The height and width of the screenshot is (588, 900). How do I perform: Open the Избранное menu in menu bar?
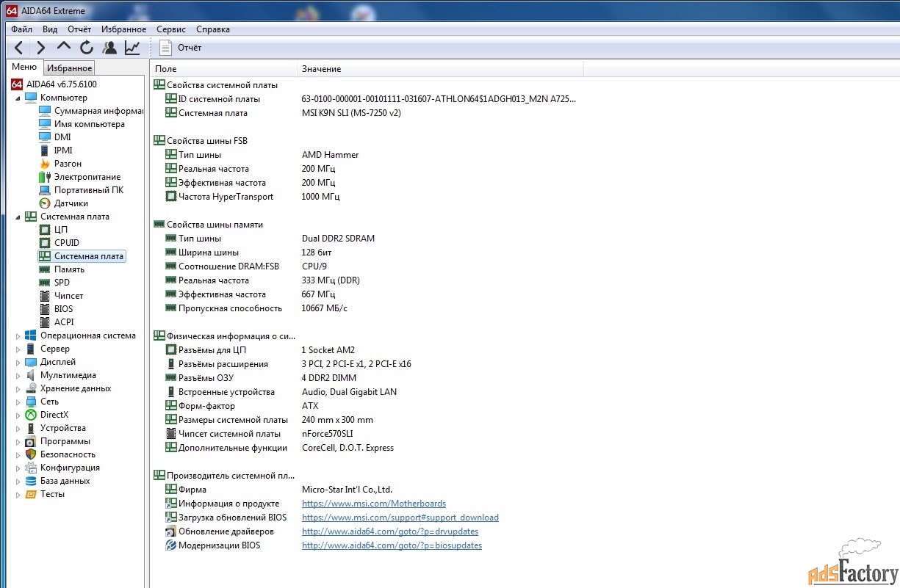coord(124,29)
